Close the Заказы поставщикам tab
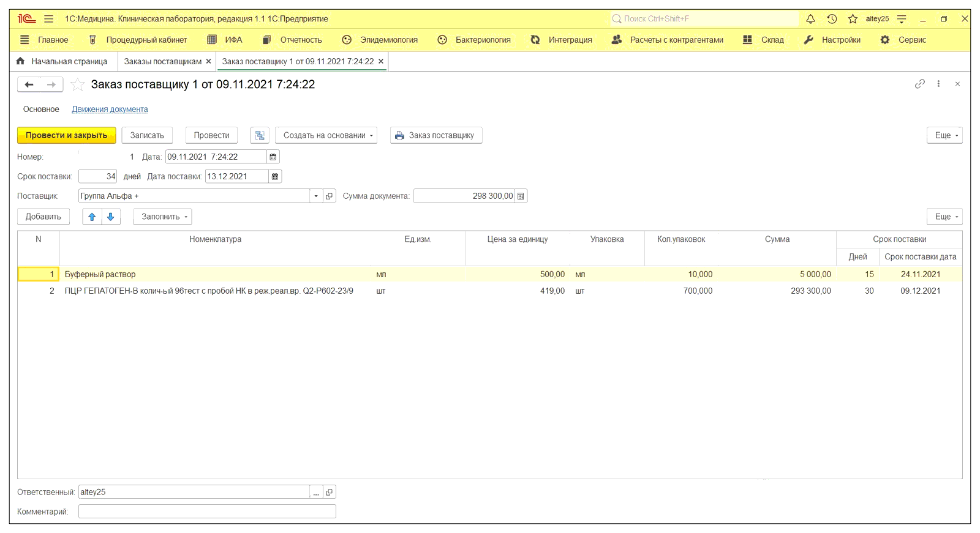This screenshot has width=980, height=533. [x=208, y=61]
